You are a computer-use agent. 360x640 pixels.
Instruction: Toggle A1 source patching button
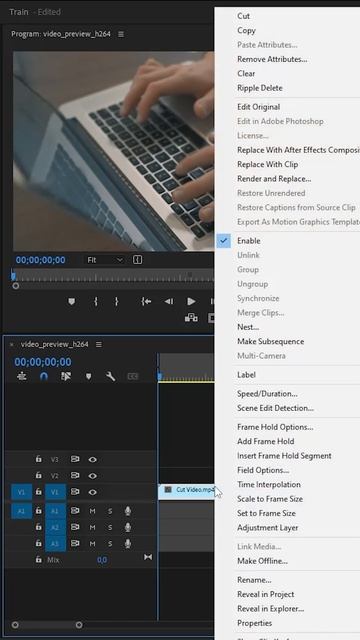(x=22, y=511)
